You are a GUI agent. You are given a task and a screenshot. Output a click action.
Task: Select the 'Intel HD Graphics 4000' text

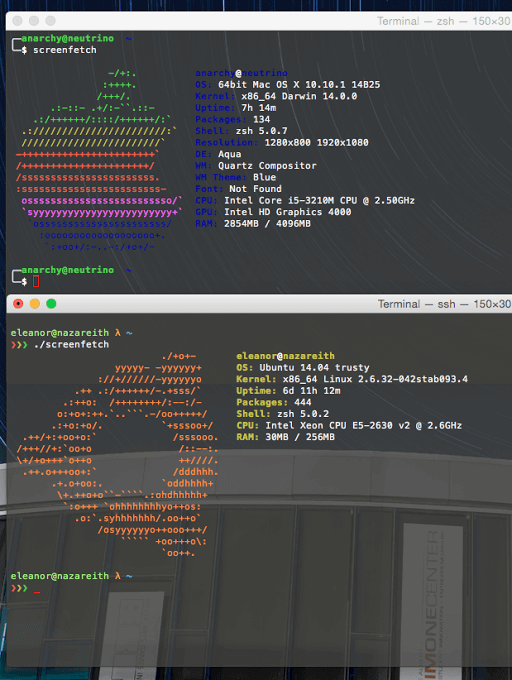[x=287, y=212]
